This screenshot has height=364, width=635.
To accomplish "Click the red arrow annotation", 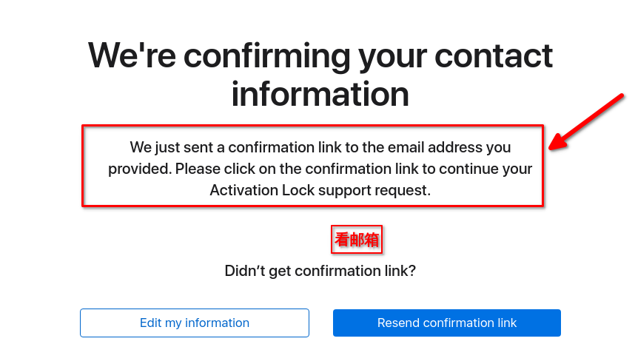I will 588,121.
